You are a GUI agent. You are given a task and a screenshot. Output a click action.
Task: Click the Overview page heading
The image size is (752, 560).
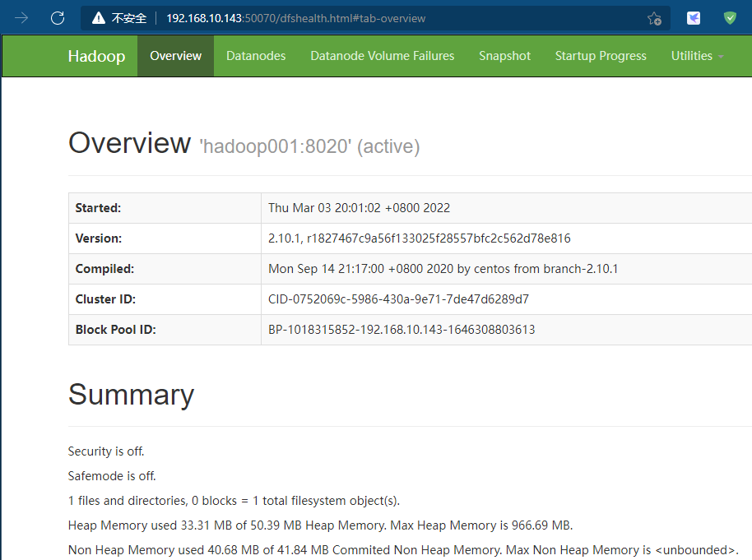tap(129, 143)
